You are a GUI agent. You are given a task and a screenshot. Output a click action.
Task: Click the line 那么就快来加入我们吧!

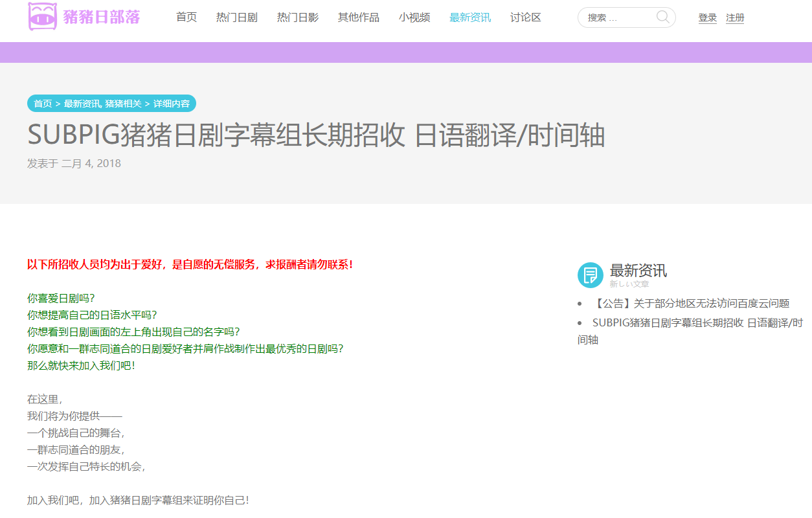point(82,366)
